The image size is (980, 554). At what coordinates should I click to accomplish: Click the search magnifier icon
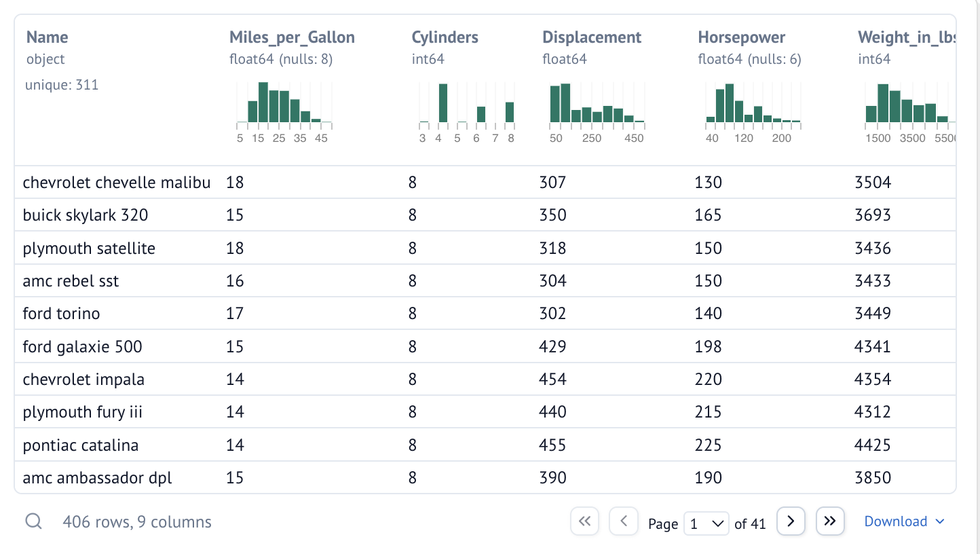(34, 521)
